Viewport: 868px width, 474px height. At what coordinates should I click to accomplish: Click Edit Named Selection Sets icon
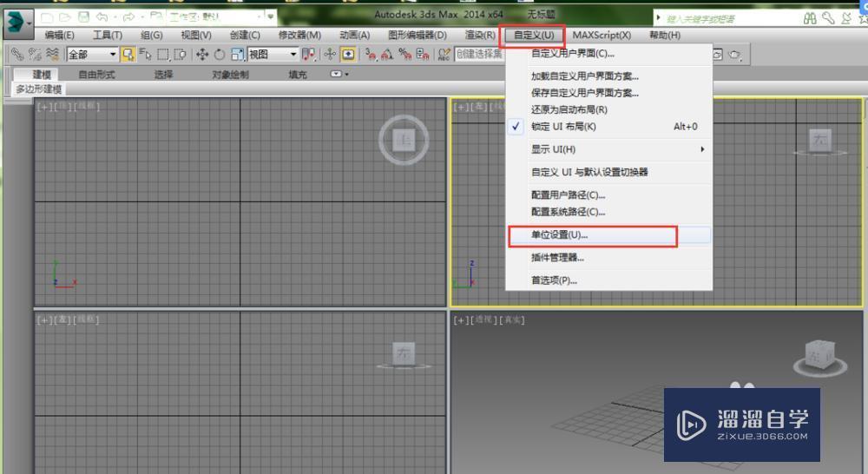point(444,55)
